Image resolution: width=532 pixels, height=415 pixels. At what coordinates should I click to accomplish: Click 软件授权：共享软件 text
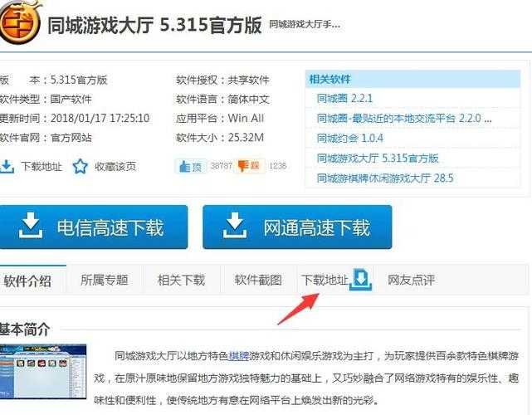(222, 80)
